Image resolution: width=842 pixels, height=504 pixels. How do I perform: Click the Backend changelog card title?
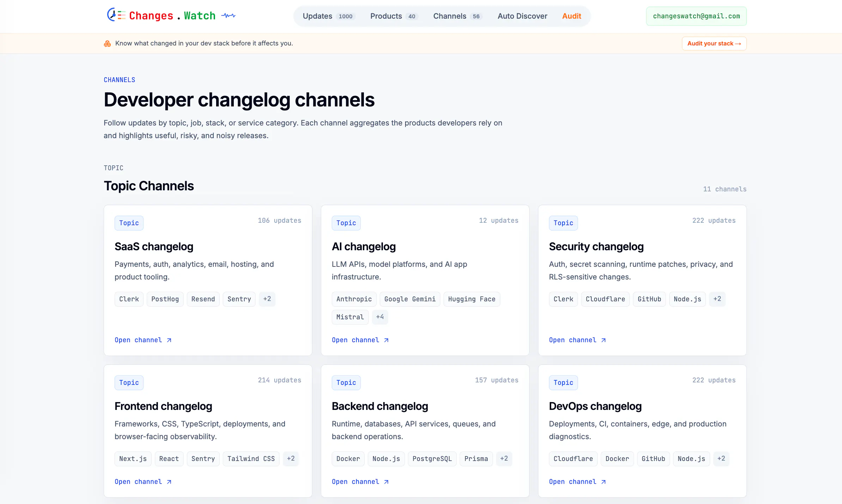[380, 406]
